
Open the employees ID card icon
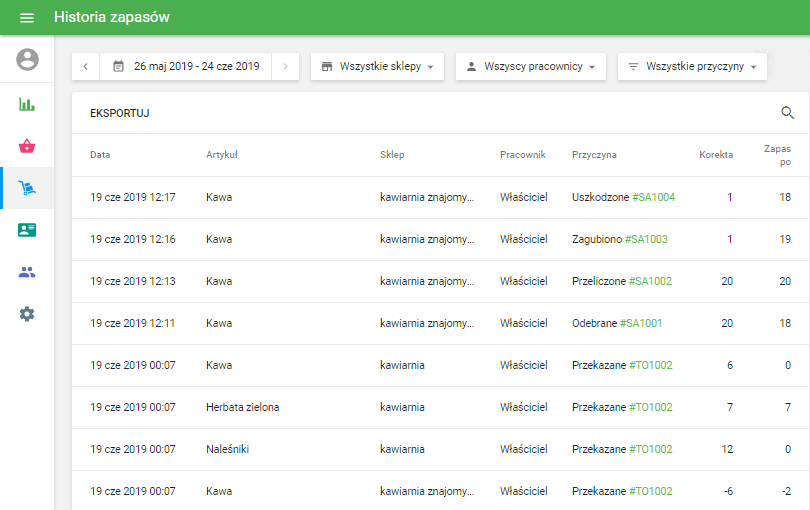27,230
